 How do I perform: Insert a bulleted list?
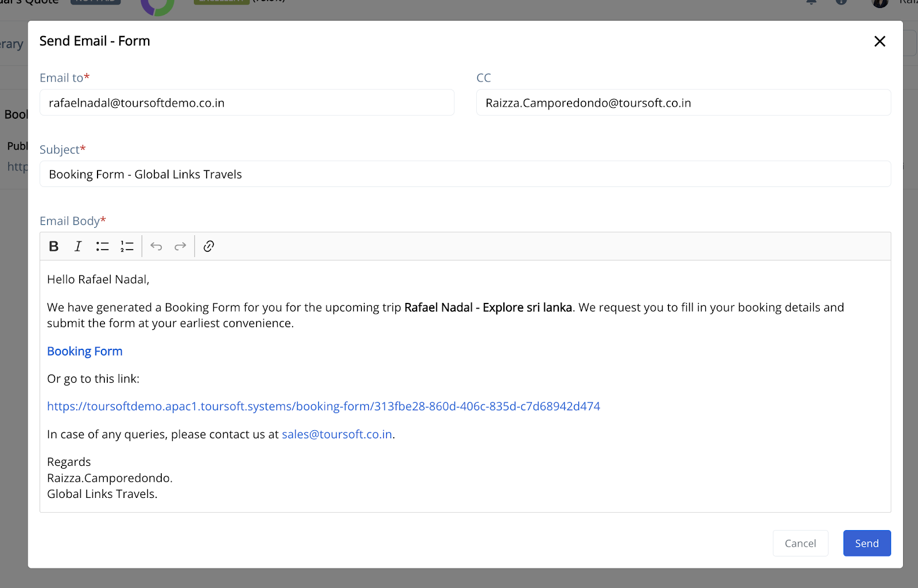pos(103,246)
